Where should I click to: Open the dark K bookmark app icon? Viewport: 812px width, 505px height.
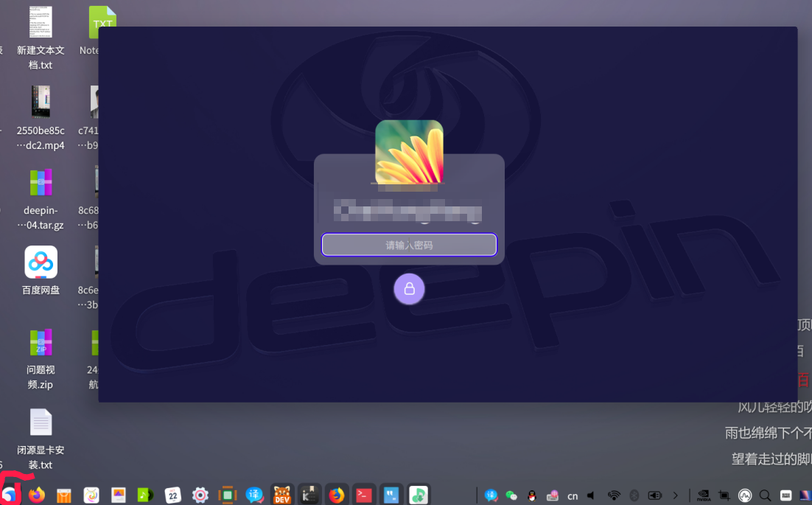309,495
